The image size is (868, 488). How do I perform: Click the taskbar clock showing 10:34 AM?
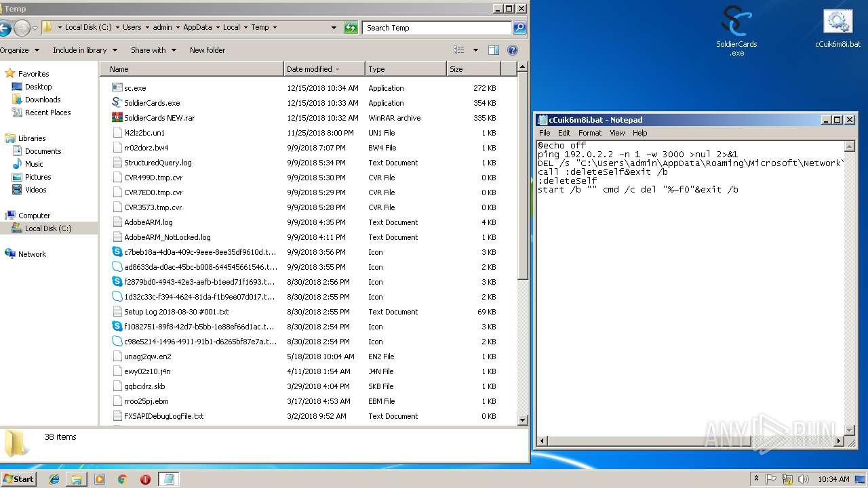(833, 479)
